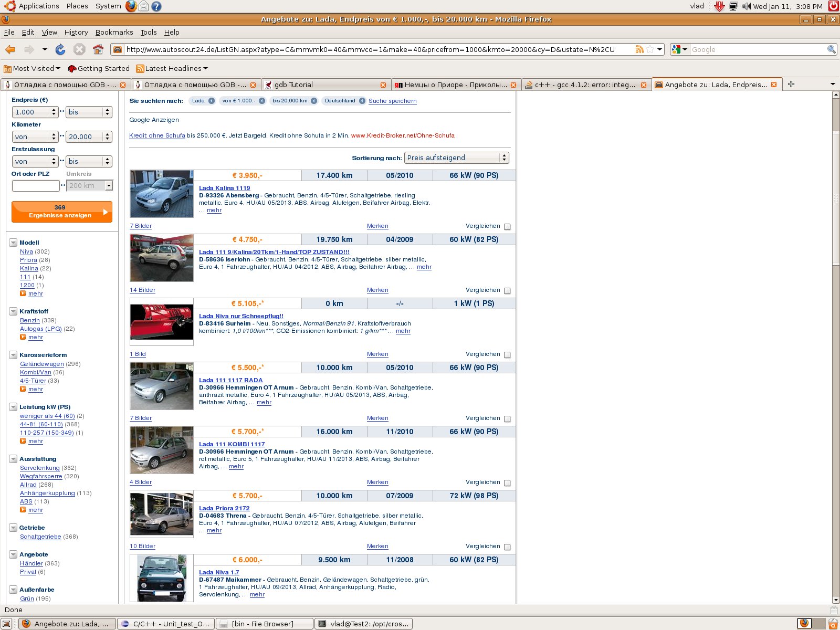Image resolution: width=840 pixels, height=630 pixels.
Task: Click the Firefox launcher in top panel
Action: coord(131,6)
